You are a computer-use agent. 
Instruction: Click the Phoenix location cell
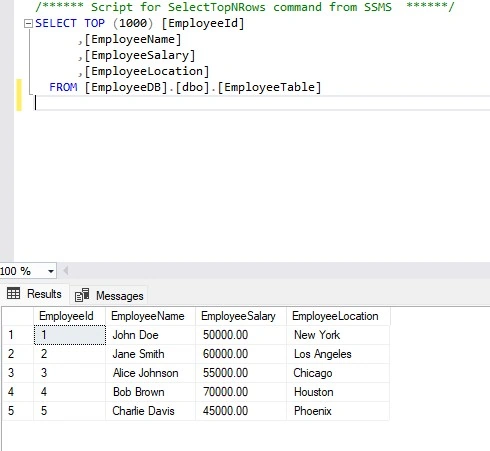tap(338, 411)
